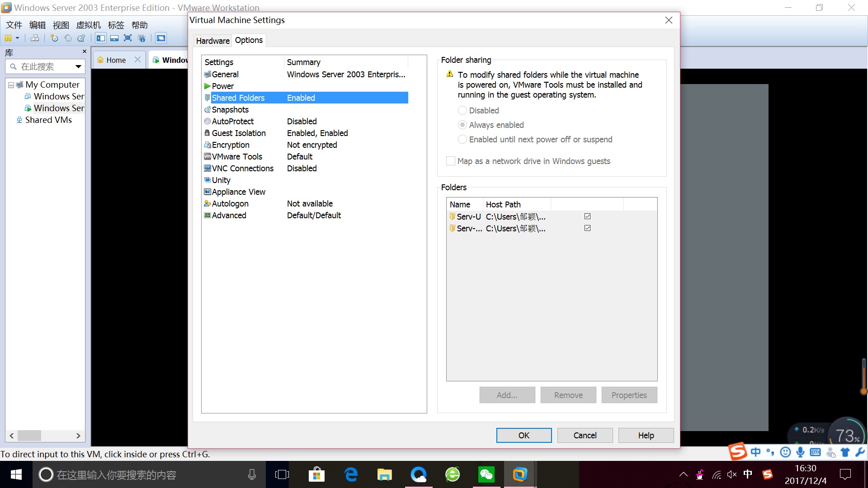
Task: Open the library search filter dropdown arrow
Action: tap(78, 67)
